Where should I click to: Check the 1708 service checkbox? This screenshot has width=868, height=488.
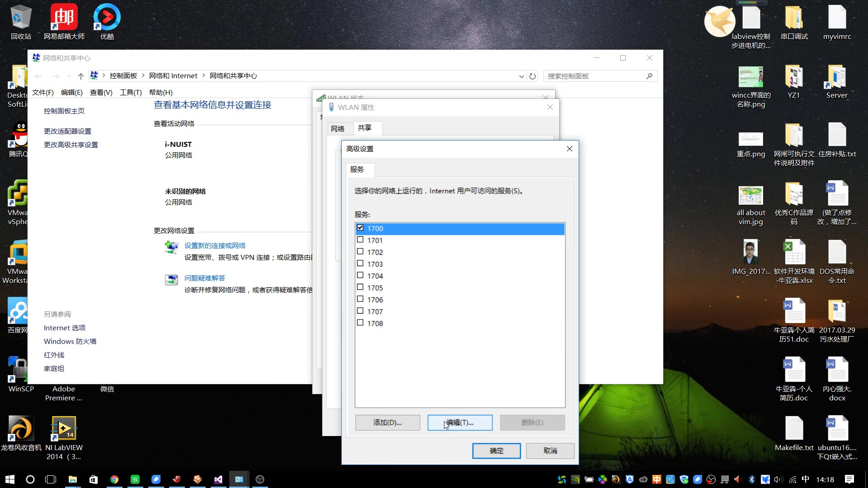pyautogui.click(x=360, y=323)
